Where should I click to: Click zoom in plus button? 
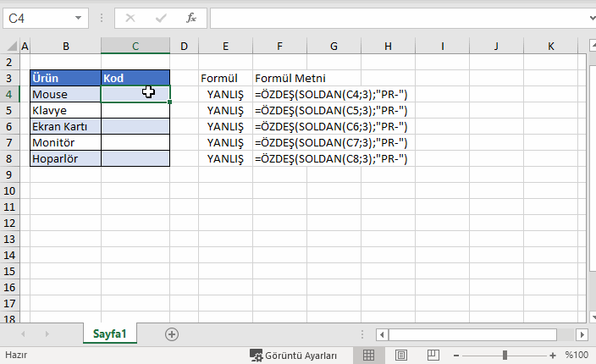(553, 356)
